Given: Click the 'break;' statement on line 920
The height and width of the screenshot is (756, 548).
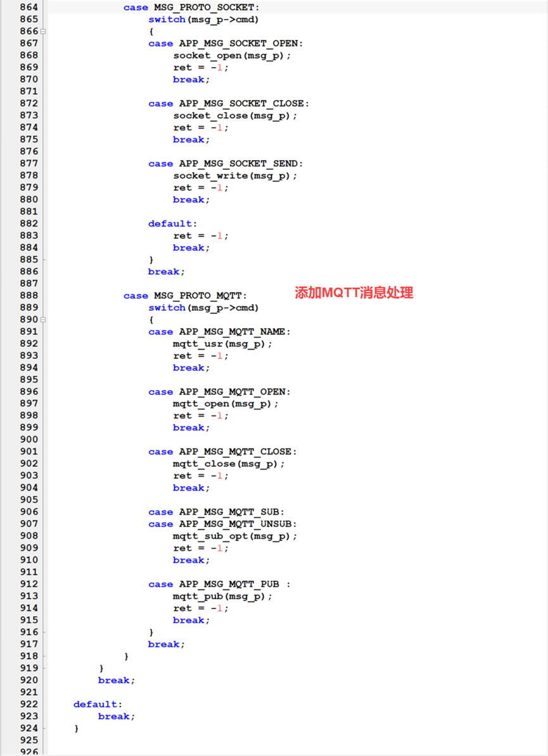Looking at the screenshot, I should pos(117,680).
